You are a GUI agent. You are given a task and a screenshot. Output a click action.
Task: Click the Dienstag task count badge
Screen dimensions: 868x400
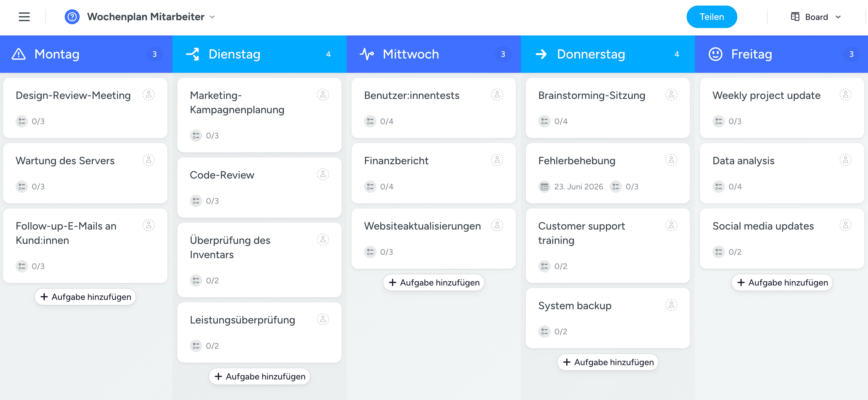point(328,54)
